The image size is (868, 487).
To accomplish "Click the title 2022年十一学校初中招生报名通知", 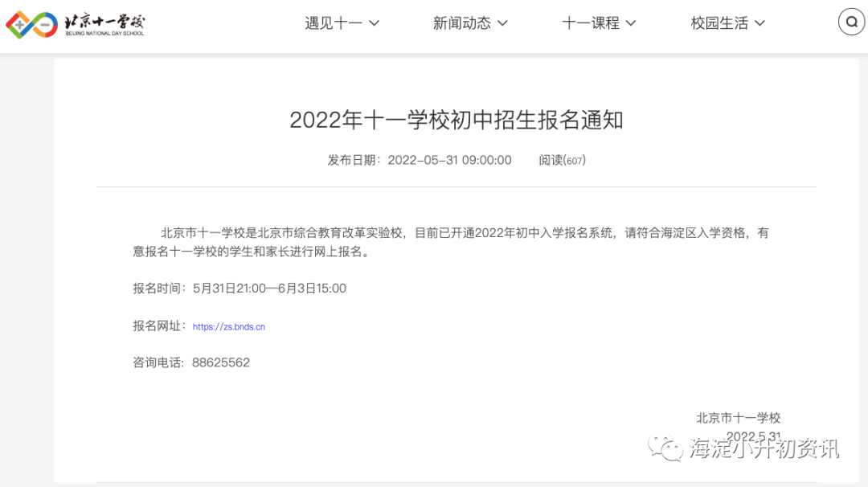I will pos(457,120).
